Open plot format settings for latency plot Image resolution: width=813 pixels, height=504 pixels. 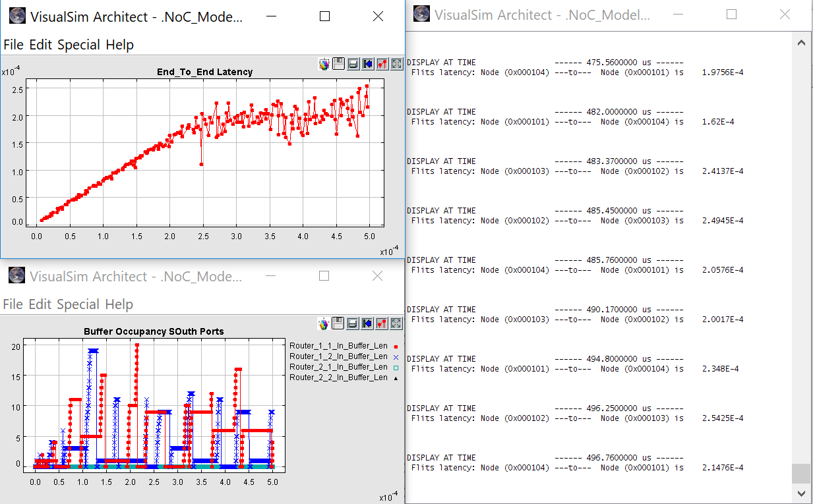(x=382, y=64)
